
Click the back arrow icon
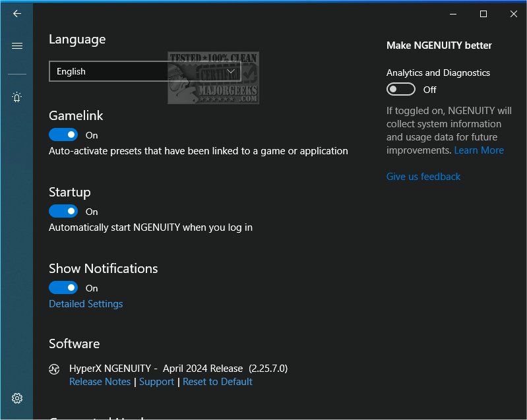point(17,13)
